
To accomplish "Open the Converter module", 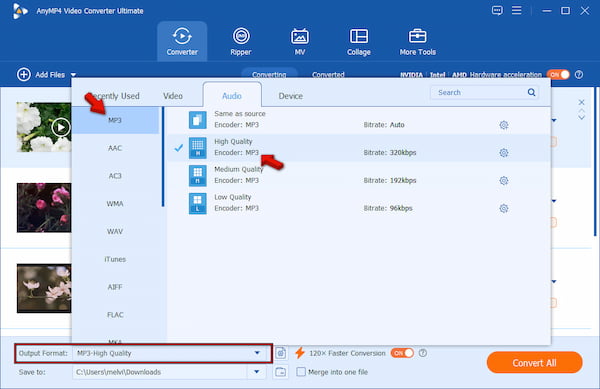I will (182, 41).
